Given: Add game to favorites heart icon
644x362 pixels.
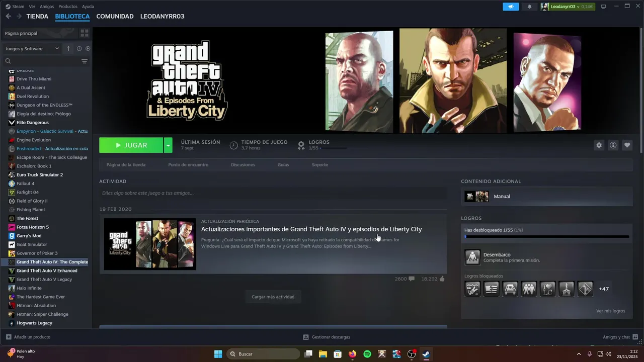Looking at the screenshot, I should click(627, 145).
